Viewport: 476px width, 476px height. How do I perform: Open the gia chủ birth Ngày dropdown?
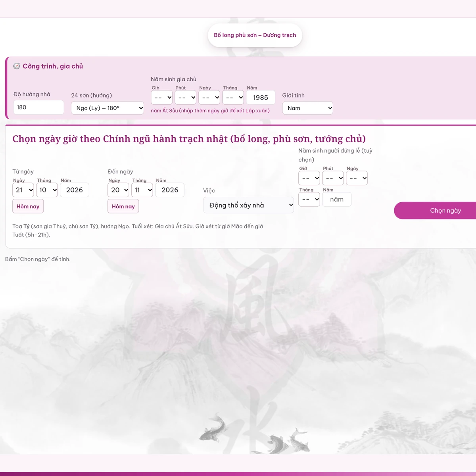209,98
